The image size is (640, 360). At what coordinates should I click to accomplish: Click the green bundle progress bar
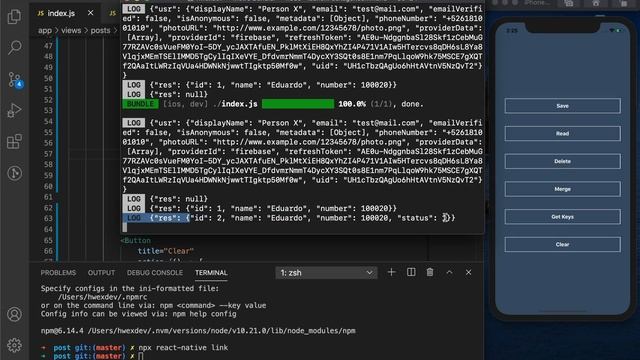point(298,104)
